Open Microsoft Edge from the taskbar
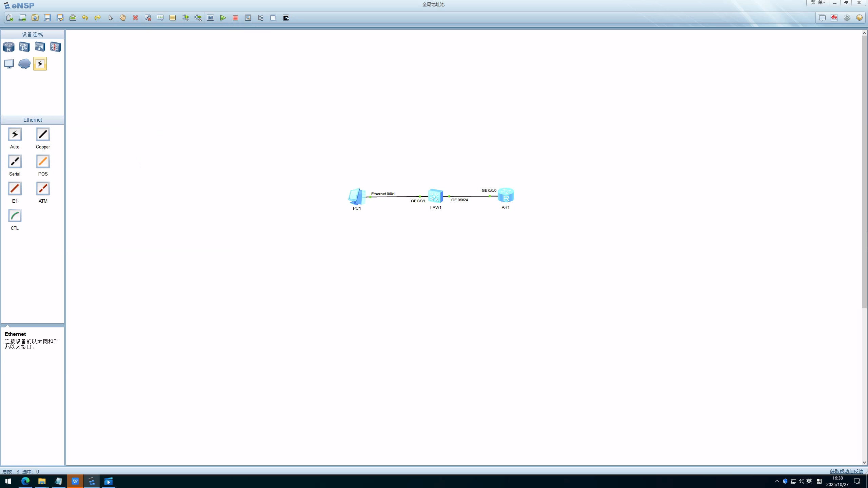Viewport: 868px width, 488px height. 25,481
